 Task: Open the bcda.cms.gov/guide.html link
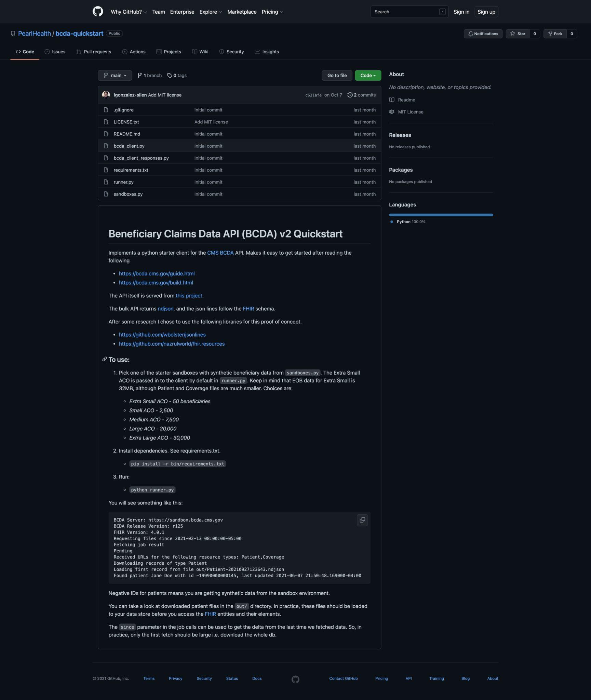pyautogui.click(x=157, y=273)
